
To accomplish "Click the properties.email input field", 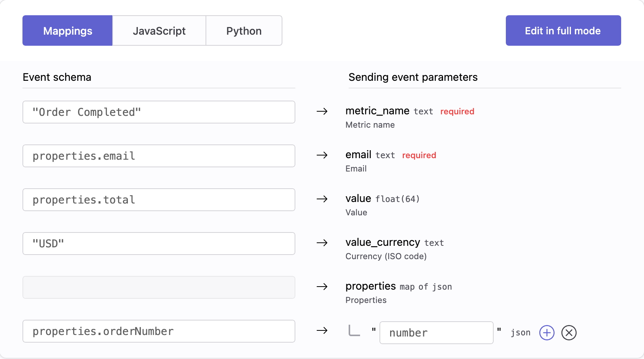I will point(159,156).
